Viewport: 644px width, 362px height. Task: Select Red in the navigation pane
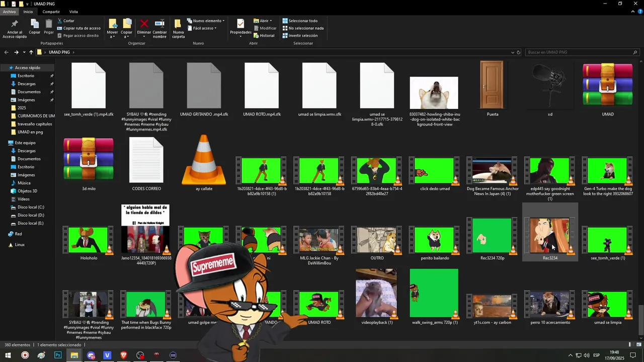pyautogui.click(x=18, y=234)
